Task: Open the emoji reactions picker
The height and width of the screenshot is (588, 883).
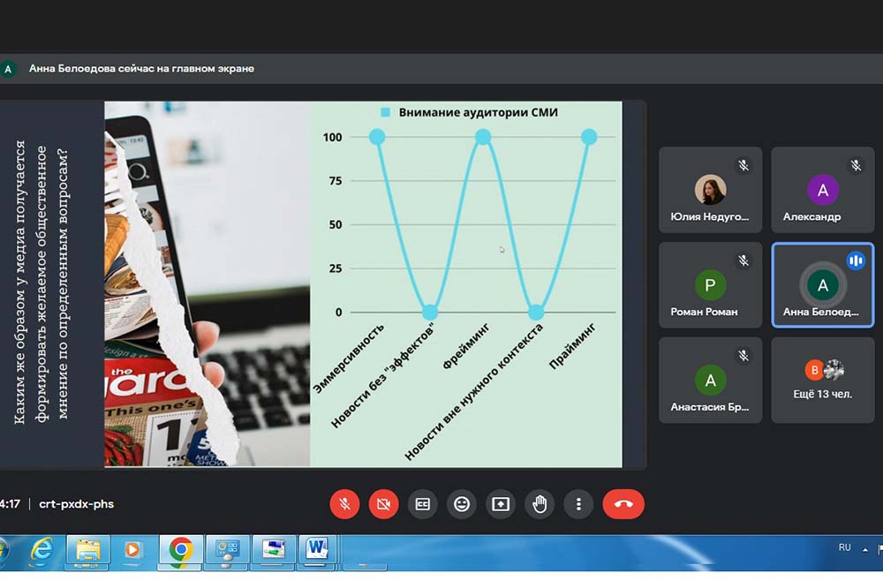Action: pos(462,504)
